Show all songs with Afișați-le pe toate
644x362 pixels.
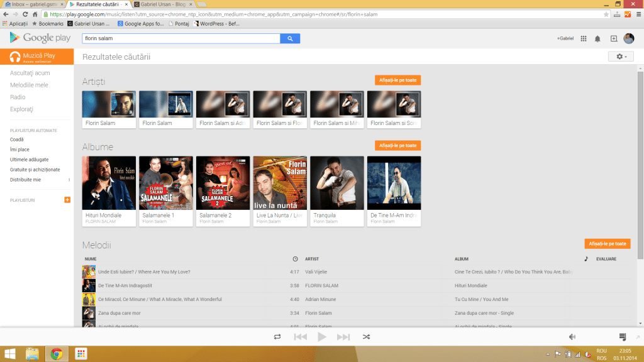click(608, 244)
